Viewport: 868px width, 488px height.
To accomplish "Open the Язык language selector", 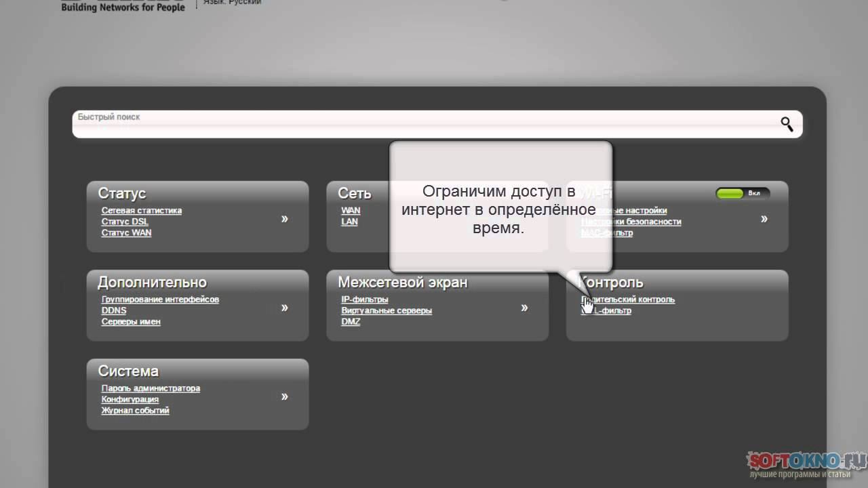I will (x=232, y=2).
